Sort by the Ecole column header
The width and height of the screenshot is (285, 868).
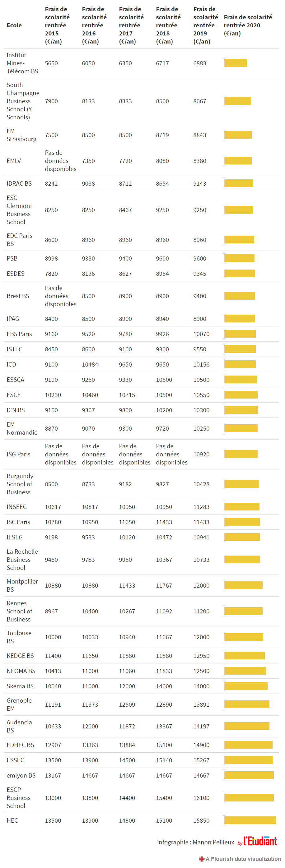point(14,25)
